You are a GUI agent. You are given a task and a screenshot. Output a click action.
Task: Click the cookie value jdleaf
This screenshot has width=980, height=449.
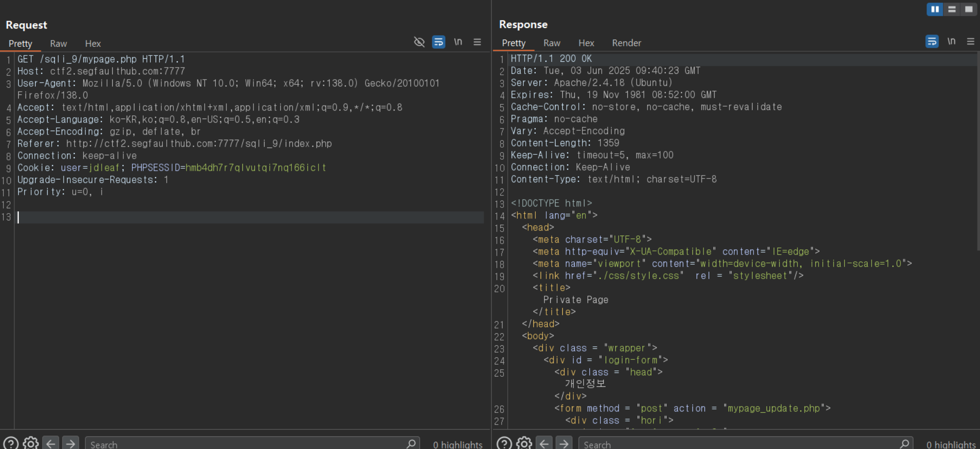[104, 167]
